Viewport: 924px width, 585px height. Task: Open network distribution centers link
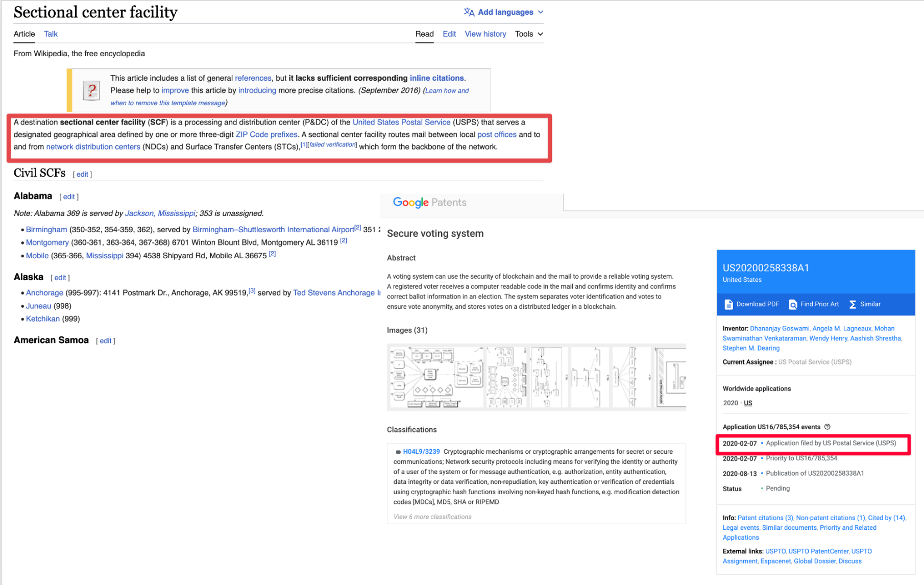coord(93,147)
